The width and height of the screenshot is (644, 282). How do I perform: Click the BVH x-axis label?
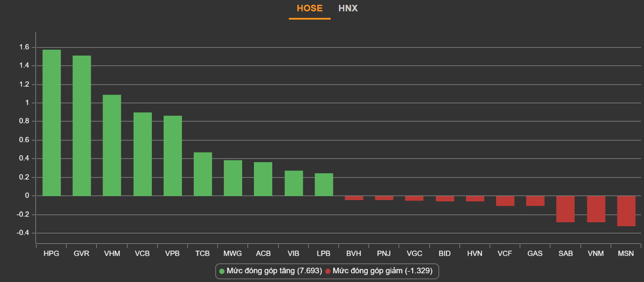pos(354,253)
